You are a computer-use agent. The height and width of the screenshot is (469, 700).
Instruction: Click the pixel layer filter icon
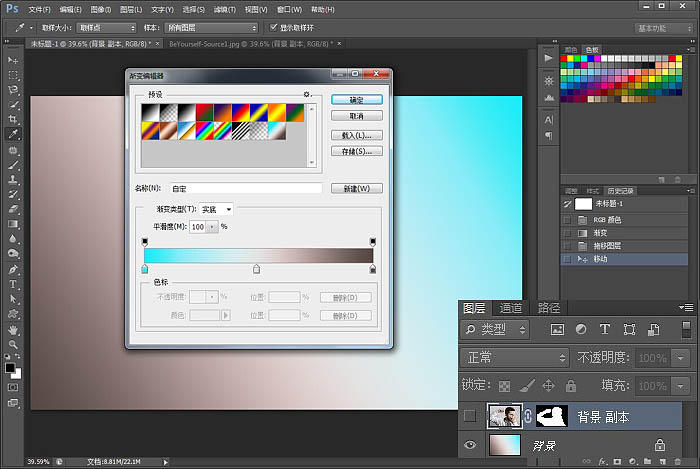[x=557, y=329]
